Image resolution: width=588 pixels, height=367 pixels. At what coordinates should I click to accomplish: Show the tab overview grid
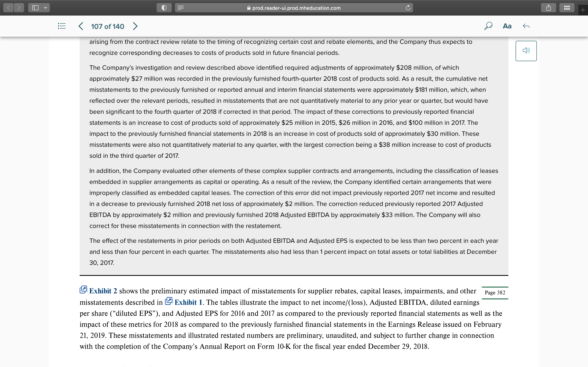pos(567,8)
